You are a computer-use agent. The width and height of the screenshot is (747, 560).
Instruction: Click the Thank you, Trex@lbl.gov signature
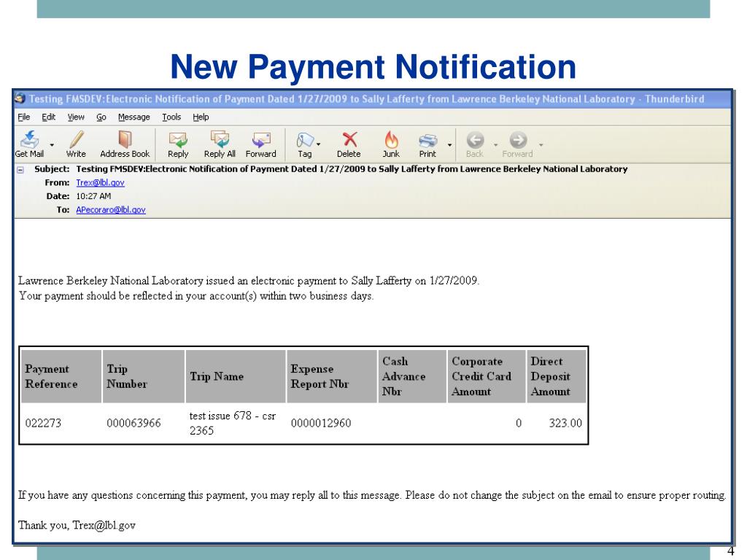[77, 525]
